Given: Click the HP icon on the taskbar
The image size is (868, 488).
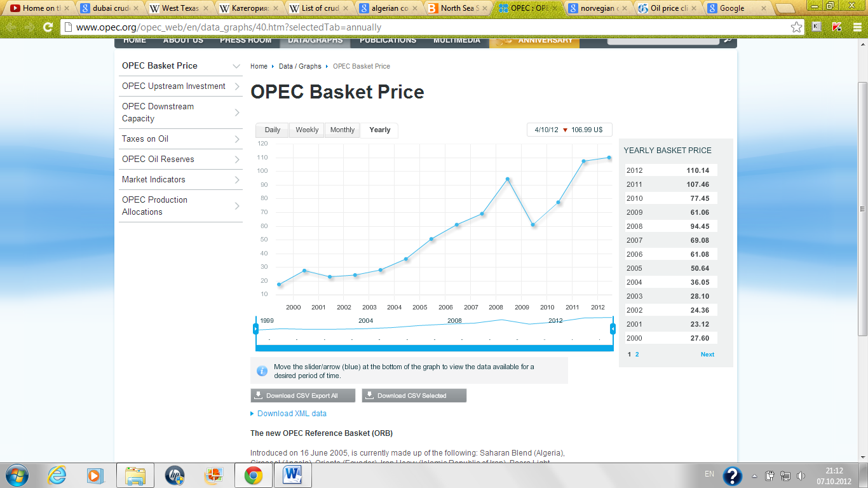Looking at the screenshot, I should pyautogui.click(x=174, y=475).
